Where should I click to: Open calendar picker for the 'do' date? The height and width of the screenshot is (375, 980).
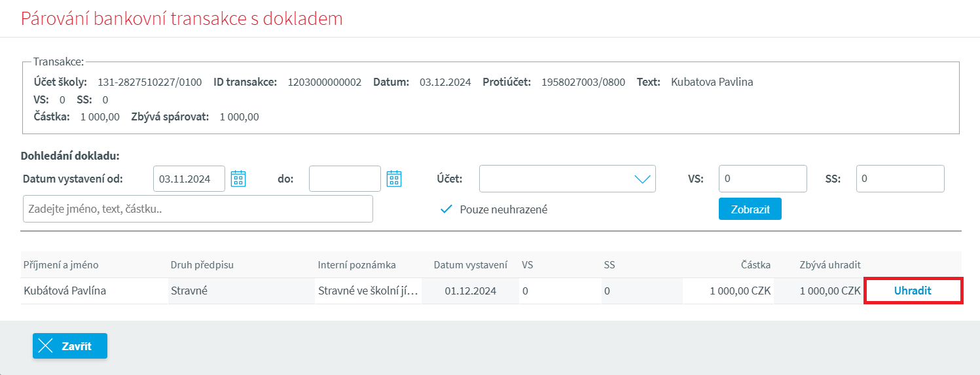393,179
